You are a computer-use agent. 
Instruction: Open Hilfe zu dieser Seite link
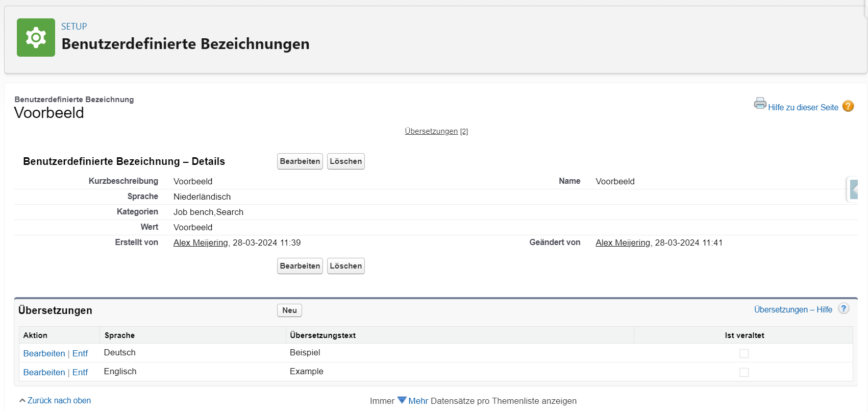803,107
